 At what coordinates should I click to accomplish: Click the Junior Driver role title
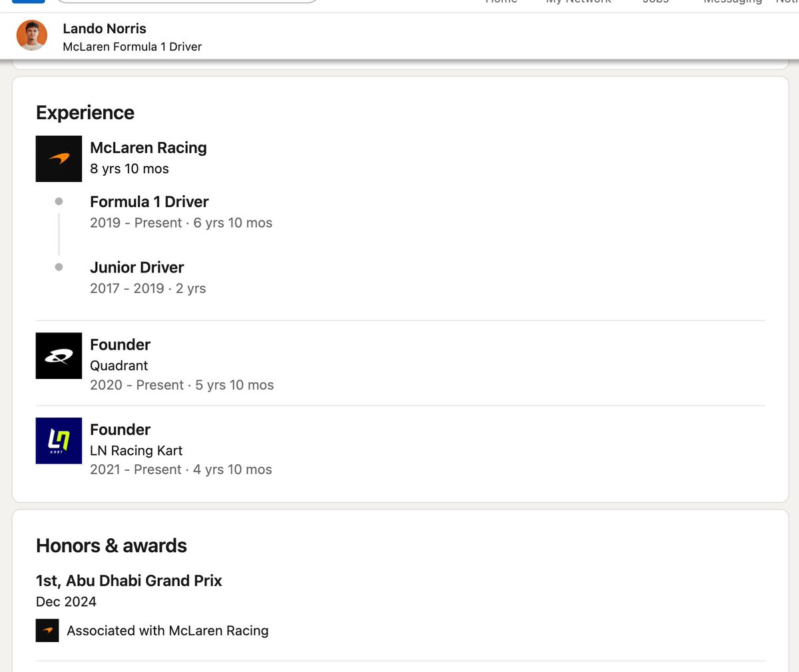point(136,268)
